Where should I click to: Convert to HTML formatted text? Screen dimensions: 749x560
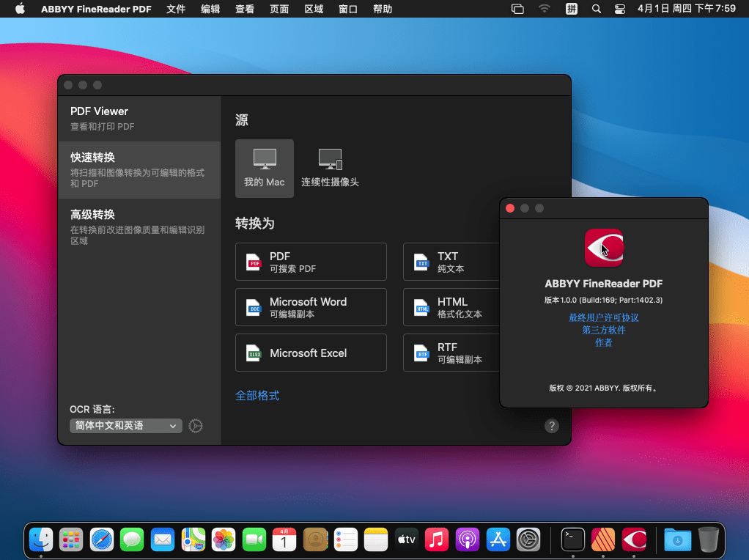point(451,307)
